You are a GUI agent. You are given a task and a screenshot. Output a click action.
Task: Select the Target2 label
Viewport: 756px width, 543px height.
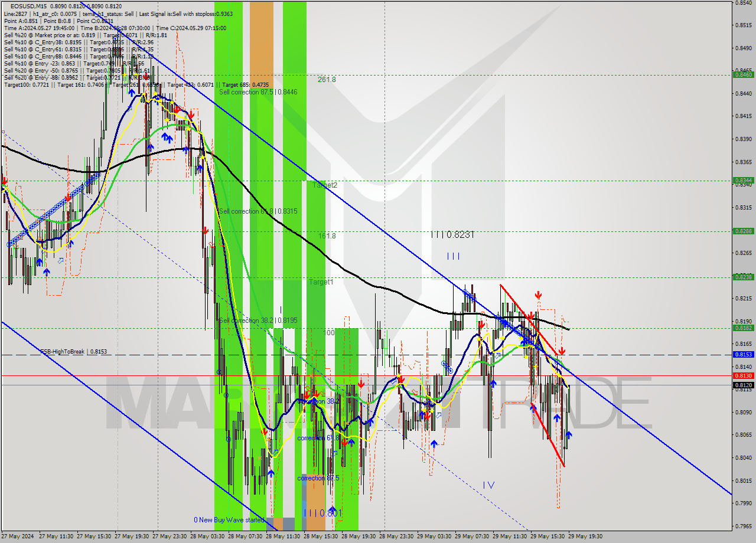pos(325,185)
